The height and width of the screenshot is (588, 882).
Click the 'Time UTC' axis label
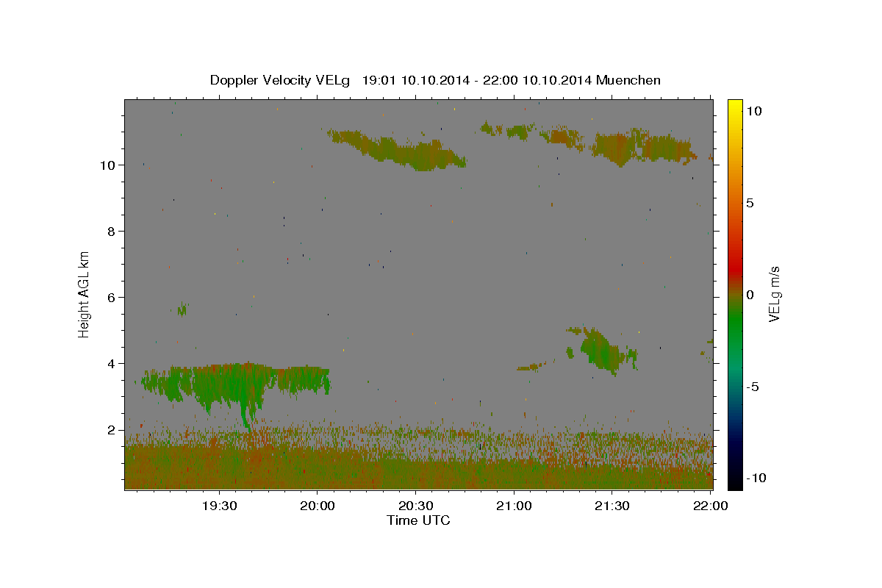point(418,520)
